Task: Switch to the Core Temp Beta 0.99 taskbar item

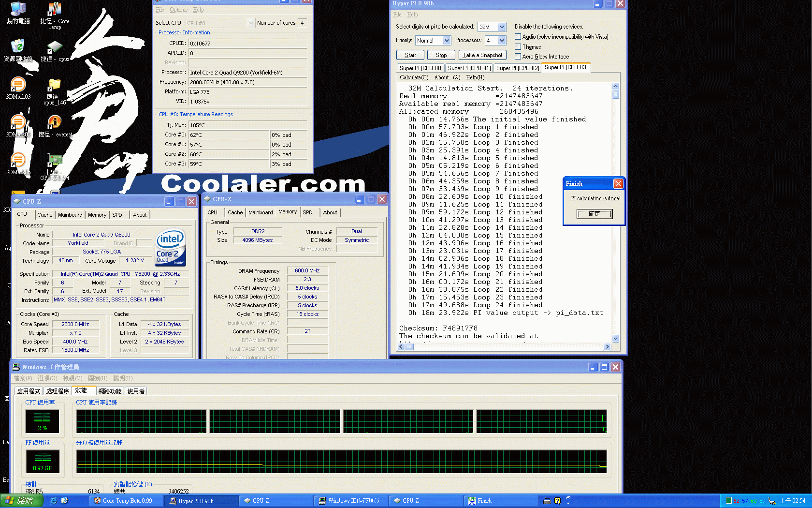Action: click(x=127, y=501)
